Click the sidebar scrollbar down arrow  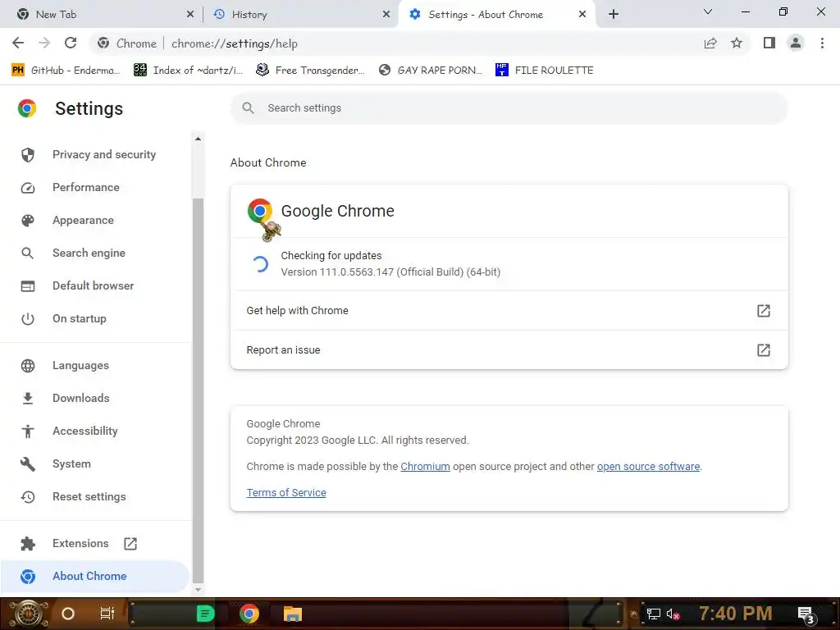pos(199,590)
